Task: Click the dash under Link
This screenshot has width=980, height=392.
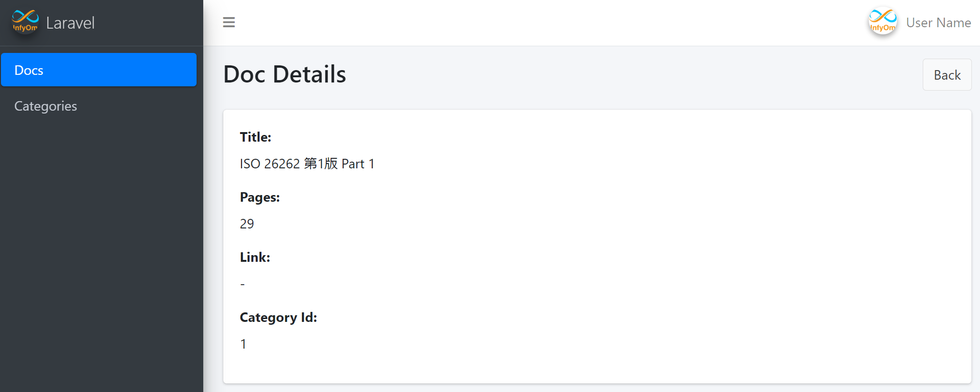Action: [x=242, y=284]
